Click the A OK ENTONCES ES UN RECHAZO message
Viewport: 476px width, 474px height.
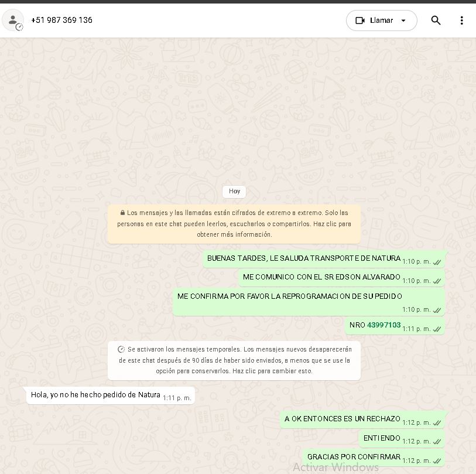tap(342, 419)
